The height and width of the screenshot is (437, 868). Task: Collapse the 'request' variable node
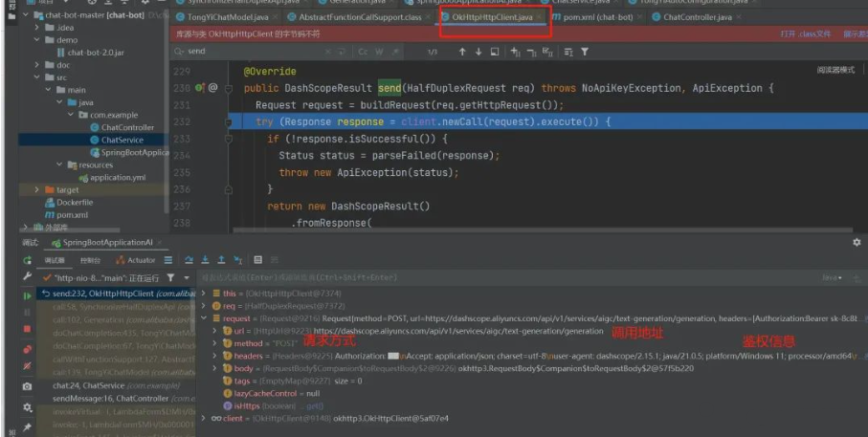203,318
